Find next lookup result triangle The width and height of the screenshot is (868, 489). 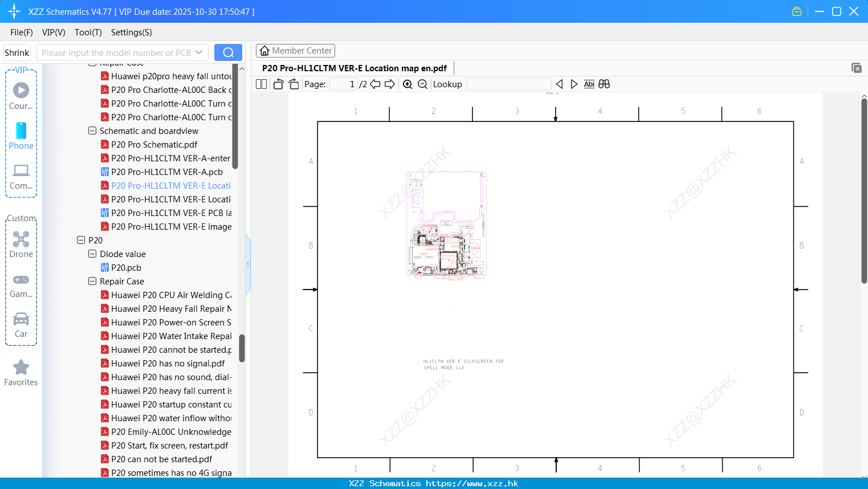pyautogui.click(x=574, y=84)
